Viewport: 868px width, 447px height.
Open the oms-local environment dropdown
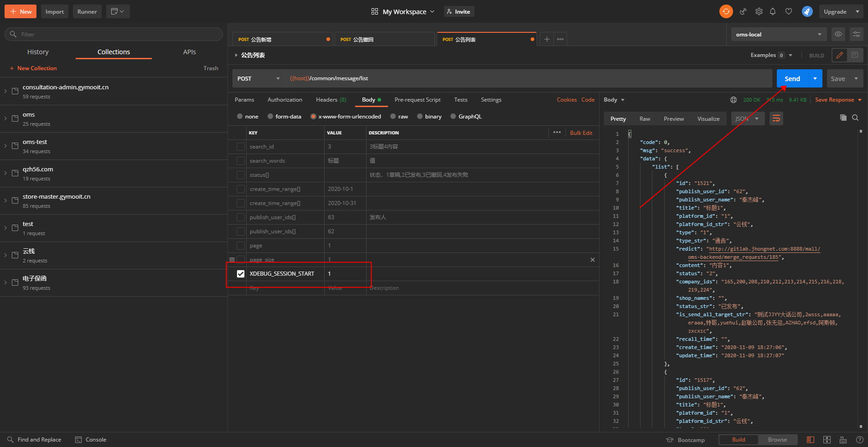pyautogui.click(x=779, y=34)
